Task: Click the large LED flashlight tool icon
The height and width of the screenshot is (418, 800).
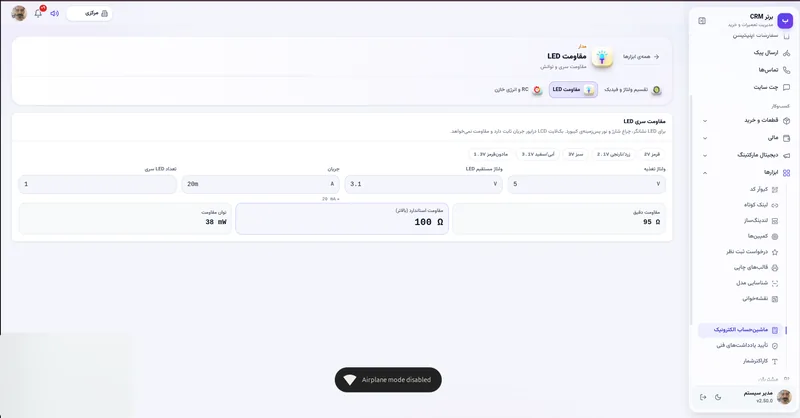Action: [602, 57]
